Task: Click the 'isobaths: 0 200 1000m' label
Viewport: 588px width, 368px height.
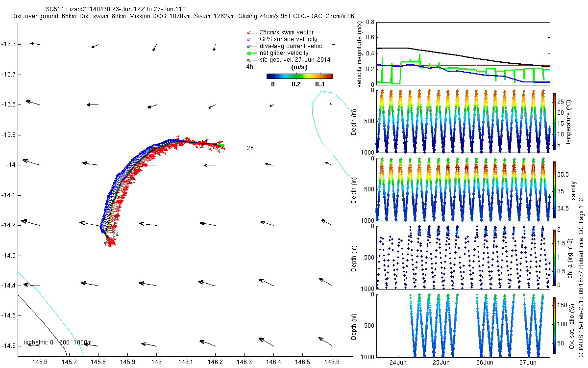Action: 58,342
